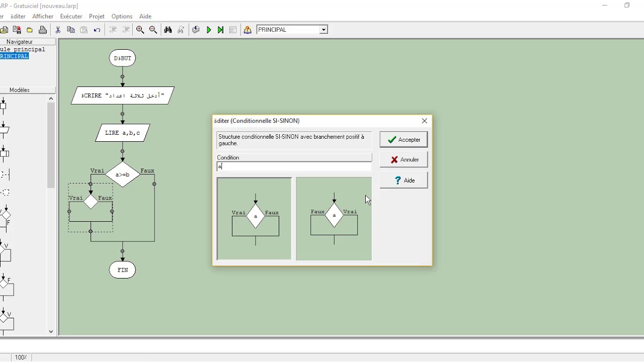Click the grayed-out find-next icon right of binoculars

pyautogui.click(x=181, y=30)
